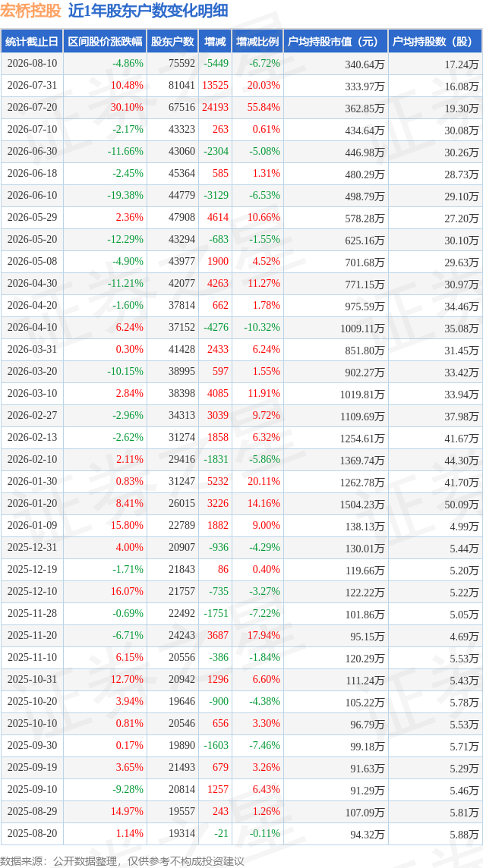
Task: Click the 户均持股市值（元） header
Action: pyautogui.click(x=336, y=42)
